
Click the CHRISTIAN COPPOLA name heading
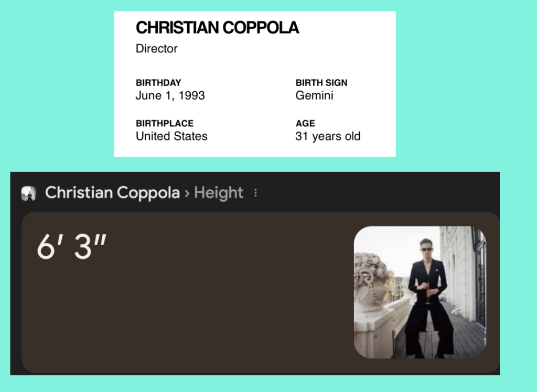[217, 28]
